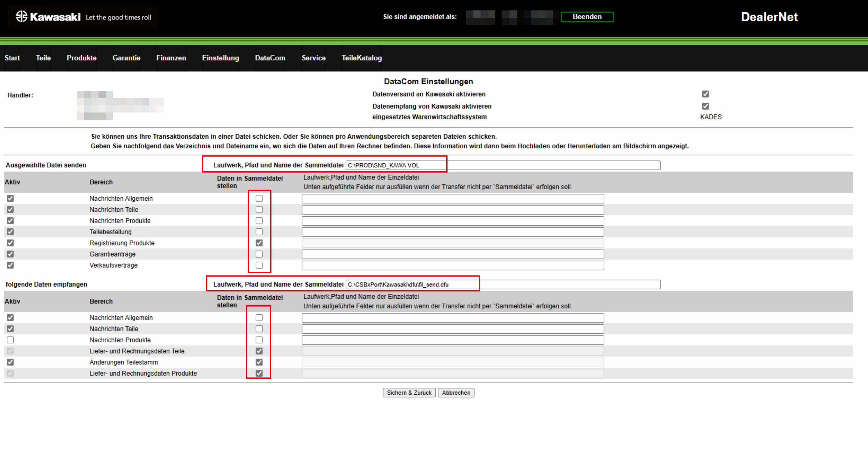Click Einzeldatei field for send Nachrichten Produkte

(453, 221)
